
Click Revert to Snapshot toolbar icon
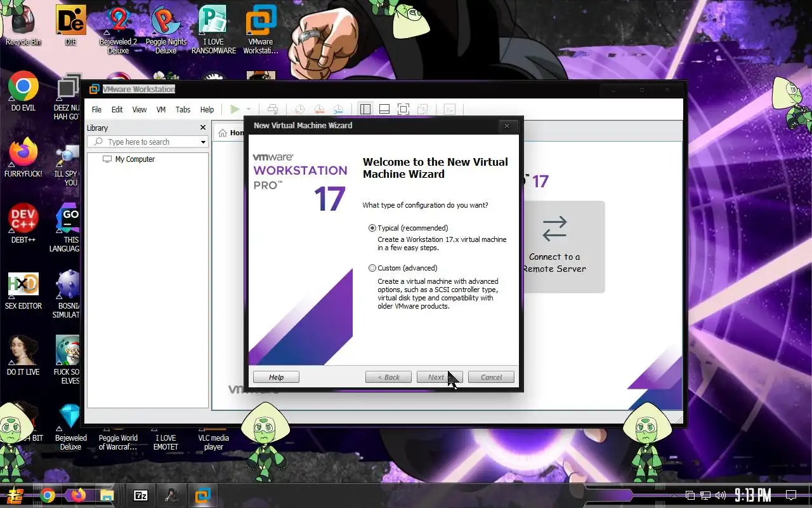coord(319,109)
